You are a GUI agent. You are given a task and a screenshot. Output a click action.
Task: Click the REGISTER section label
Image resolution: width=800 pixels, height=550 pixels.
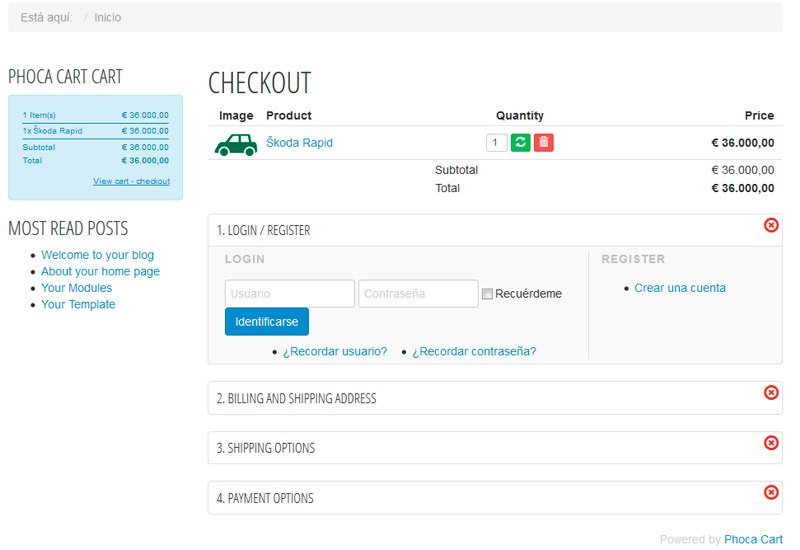tap(633, 259)
